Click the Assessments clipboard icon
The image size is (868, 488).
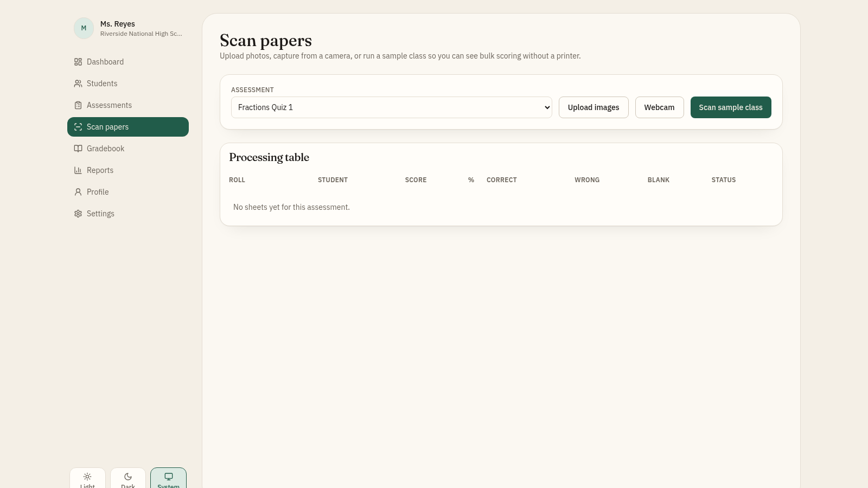click(78, 105)
